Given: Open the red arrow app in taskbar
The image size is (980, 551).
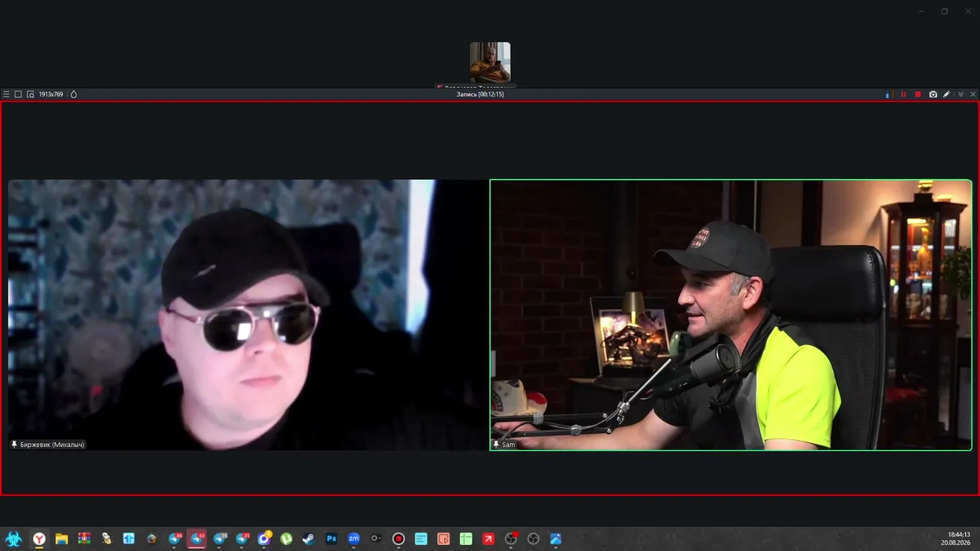Looking at the screenshot, I should point(488,539).
